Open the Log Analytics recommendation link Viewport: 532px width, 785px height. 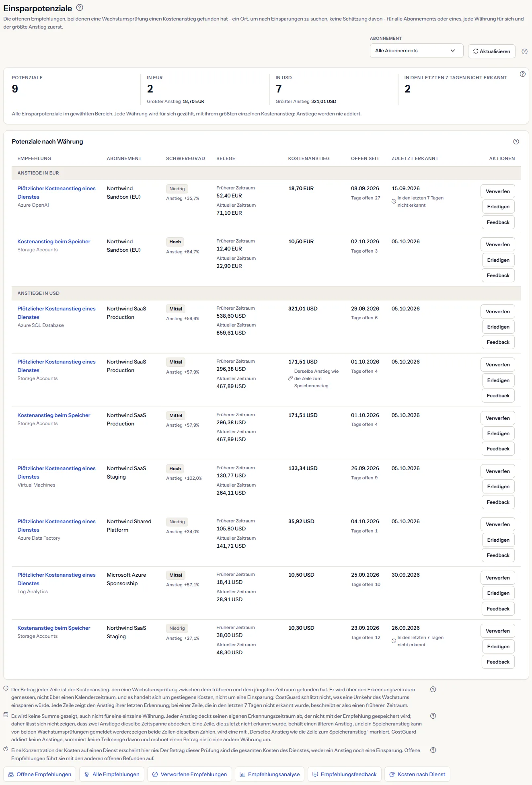pos(56,579)
